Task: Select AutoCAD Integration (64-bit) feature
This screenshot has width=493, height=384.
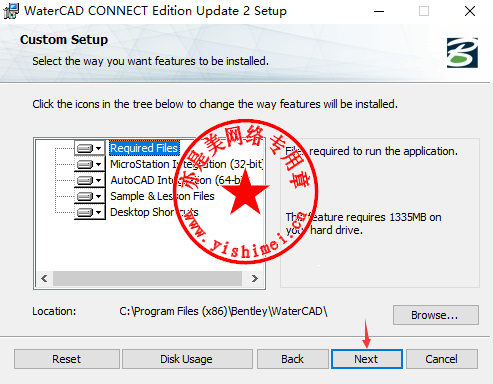Action: pos(180,180)
